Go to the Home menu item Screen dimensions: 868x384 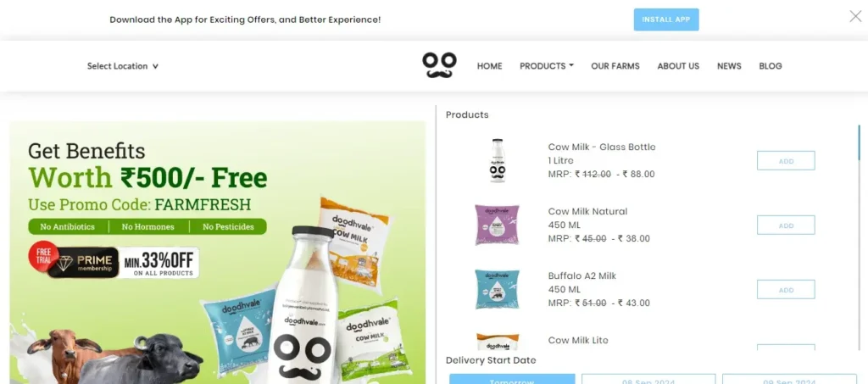point(489,66)
